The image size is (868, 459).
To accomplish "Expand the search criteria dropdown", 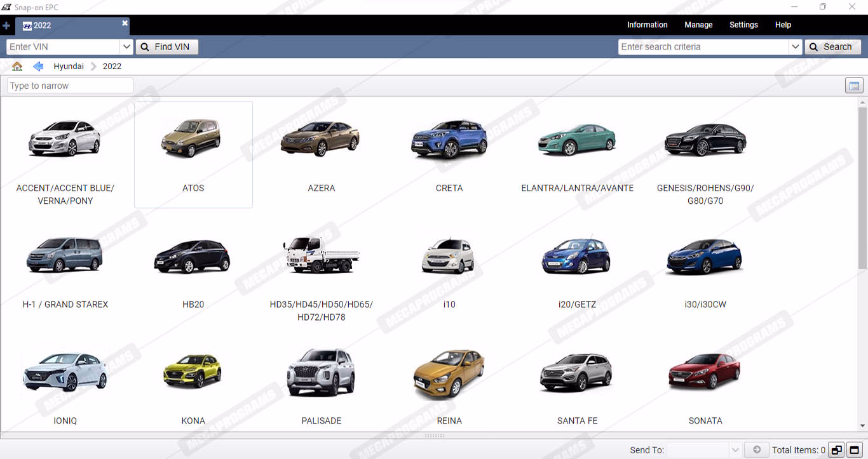I will click(x=795, y=47).
